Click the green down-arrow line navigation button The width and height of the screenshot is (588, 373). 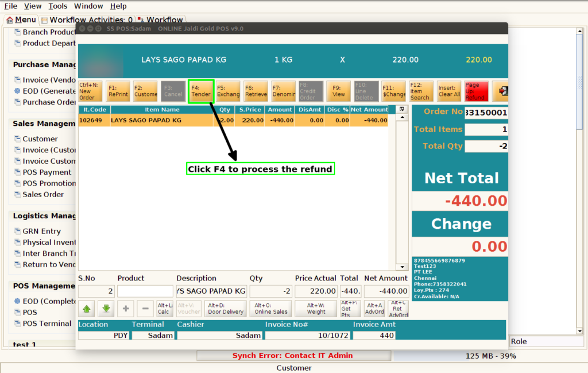tap(106, 309)
